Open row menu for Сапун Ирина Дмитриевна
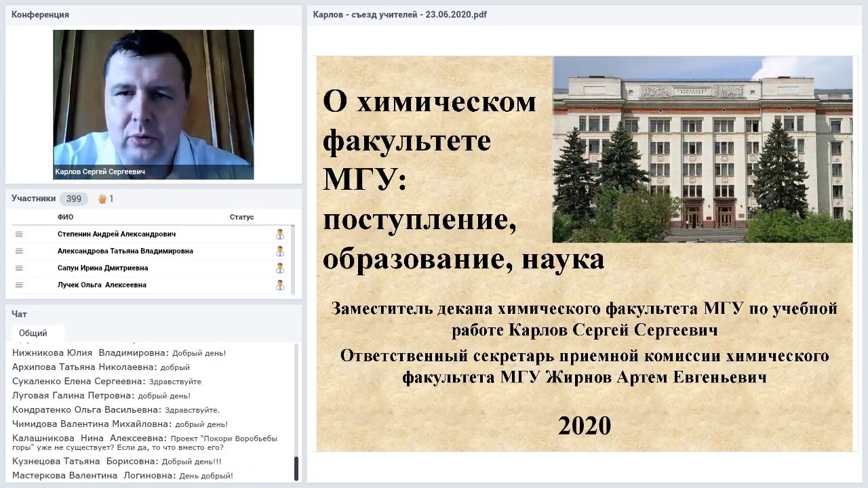868x488 pixels. (19, 268)
